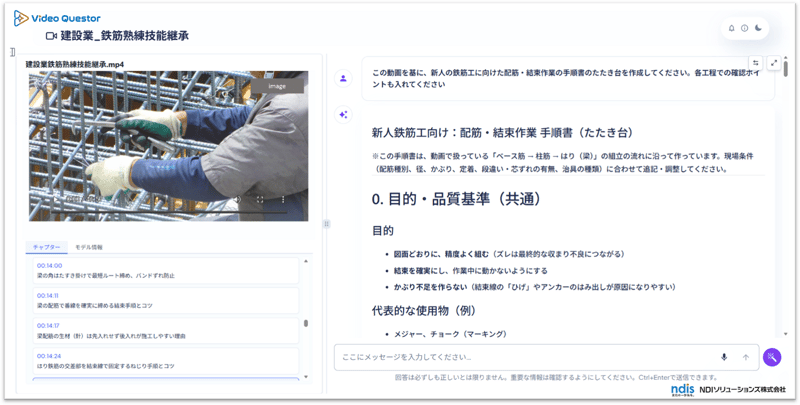The height and width of the screenshot is (405, 800).
Task: Expand the chat panel with diagonal arrows icon
Action: click(774, 63)
